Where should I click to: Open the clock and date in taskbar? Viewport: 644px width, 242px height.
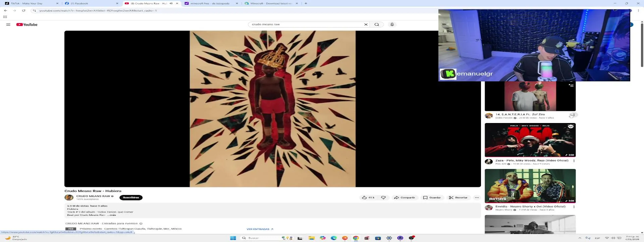632,238
